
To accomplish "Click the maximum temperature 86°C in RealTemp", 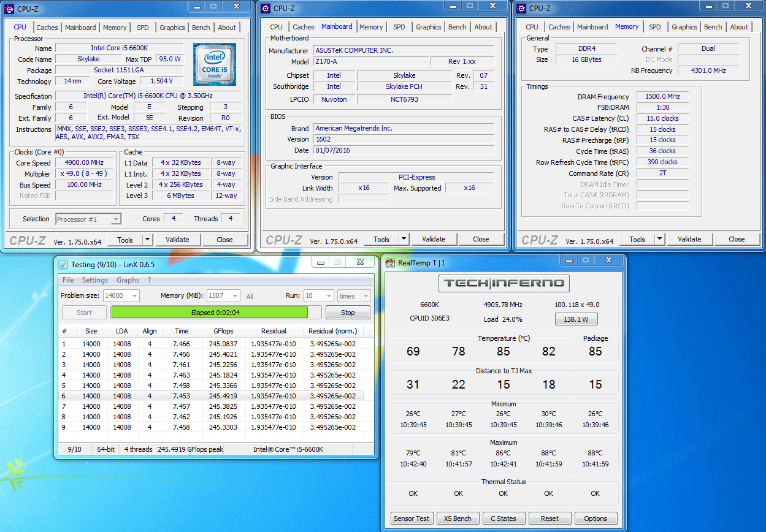I will click(x=504, y=454).
